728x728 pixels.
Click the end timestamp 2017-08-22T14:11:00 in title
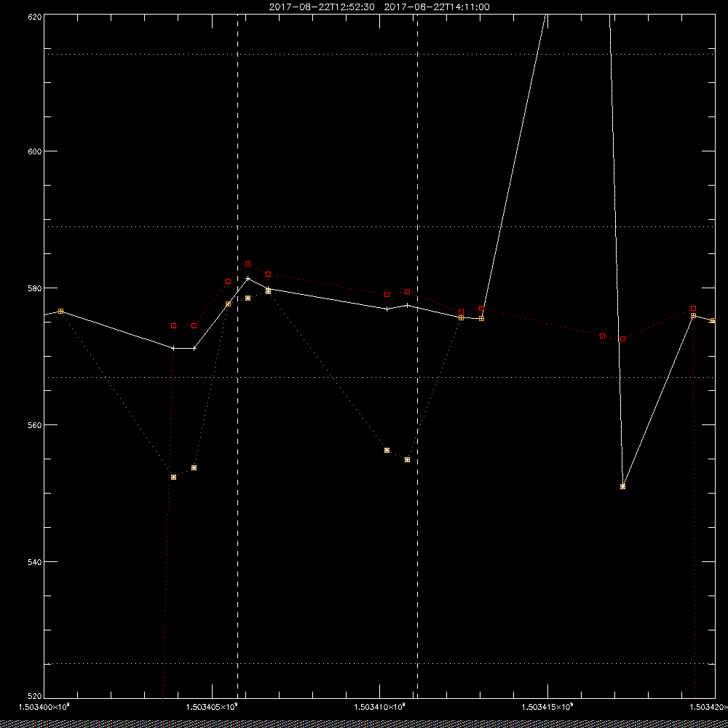(437, 7)
